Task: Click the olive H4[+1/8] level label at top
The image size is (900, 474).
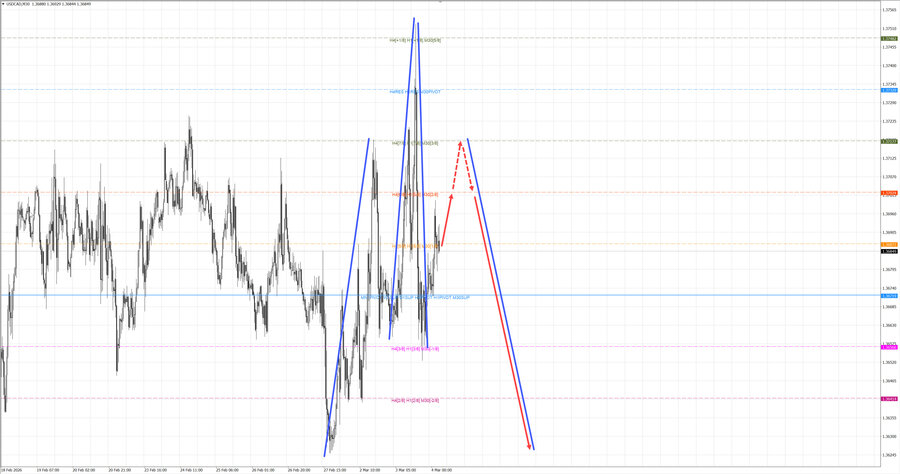Action: click(x=415, y=41)
